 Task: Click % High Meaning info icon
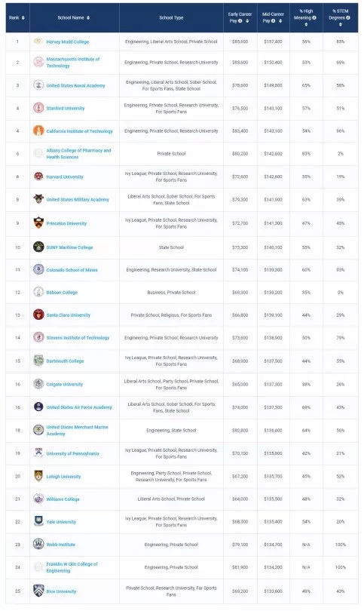pos(314,18)
